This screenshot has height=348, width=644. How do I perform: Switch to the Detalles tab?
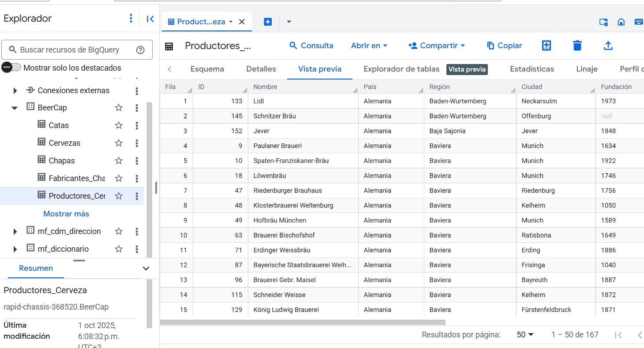261,69
